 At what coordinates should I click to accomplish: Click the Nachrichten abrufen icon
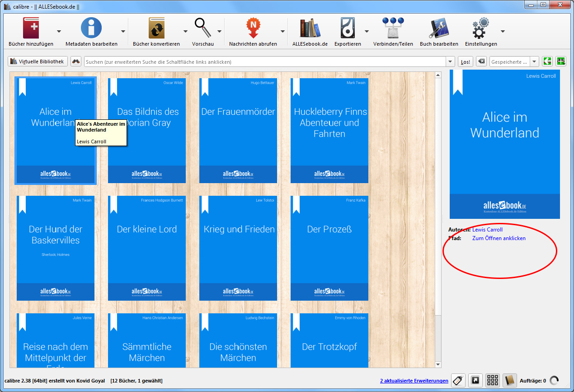[253, 28]
